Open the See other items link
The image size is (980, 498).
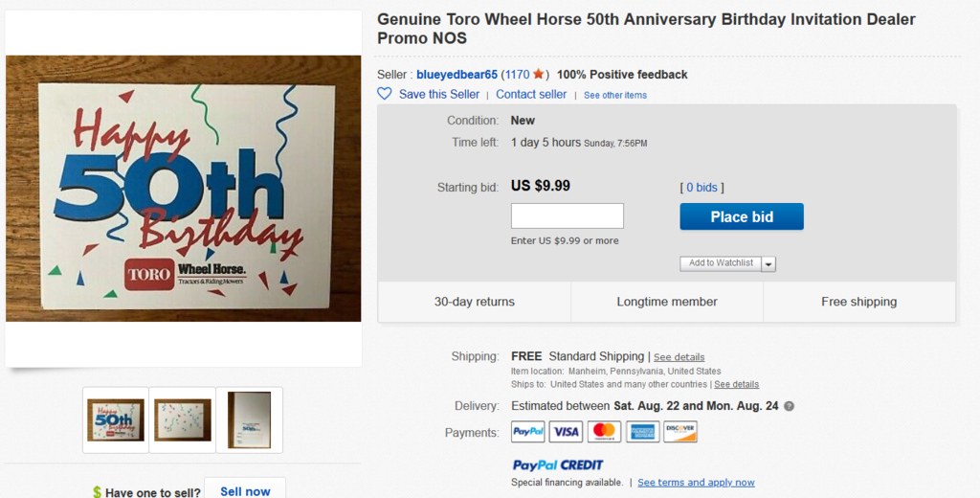615,96
